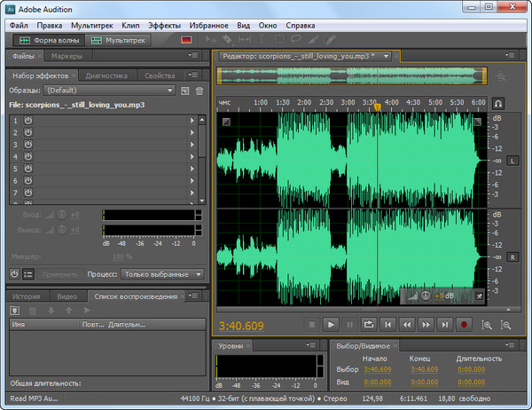532x410 pixels.
Task: Open the Образцы (Default) presets dropdown
Action: (x=108, y=91)
